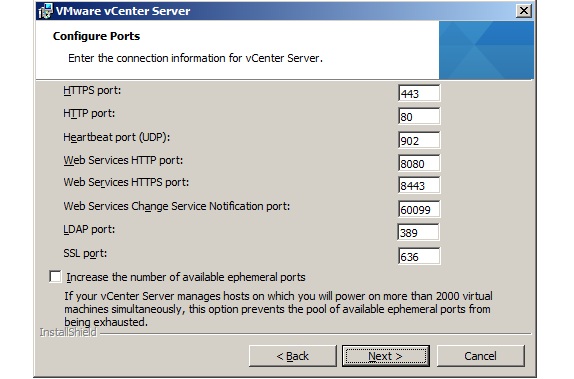The image size is (574, 379).
Task: Click the Change Service Notification port field
Action: 419,209
